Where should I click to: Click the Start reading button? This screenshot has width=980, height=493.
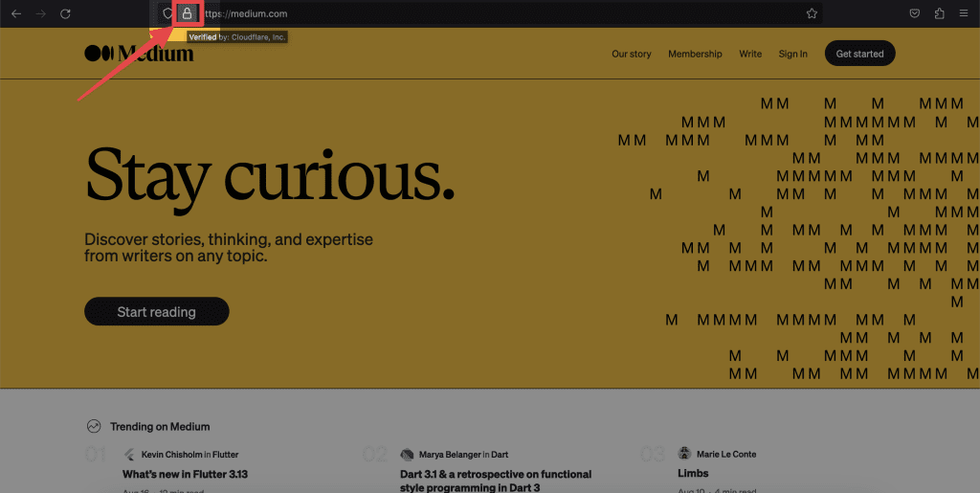point(157,311)
